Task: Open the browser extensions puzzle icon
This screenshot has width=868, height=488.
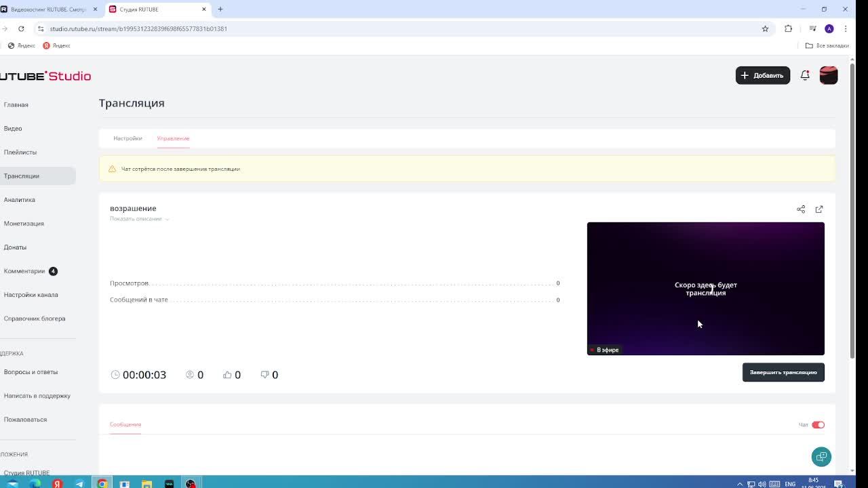Action: pos(788,28)
